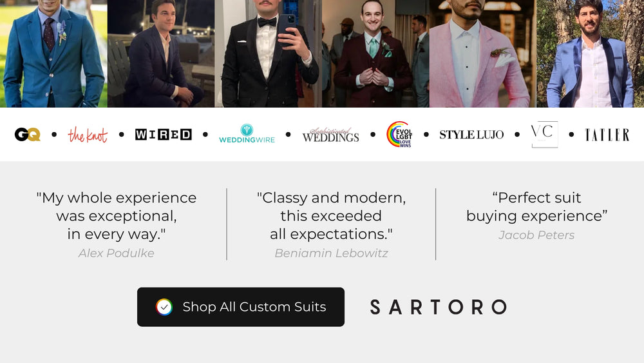Screen dimensions: 644x363
Task: Click the VC boxed logo
Action: point(545,134)
